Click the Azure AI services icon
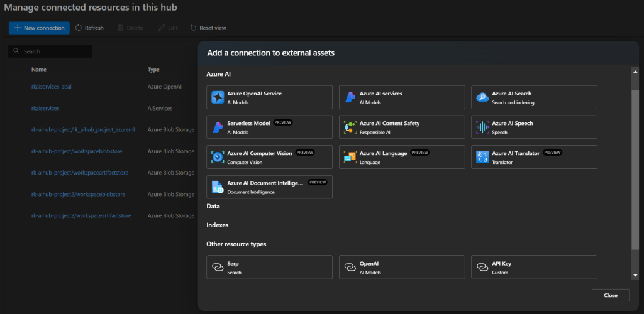This screenshot has width=644, height=314. tap(350, 97)
